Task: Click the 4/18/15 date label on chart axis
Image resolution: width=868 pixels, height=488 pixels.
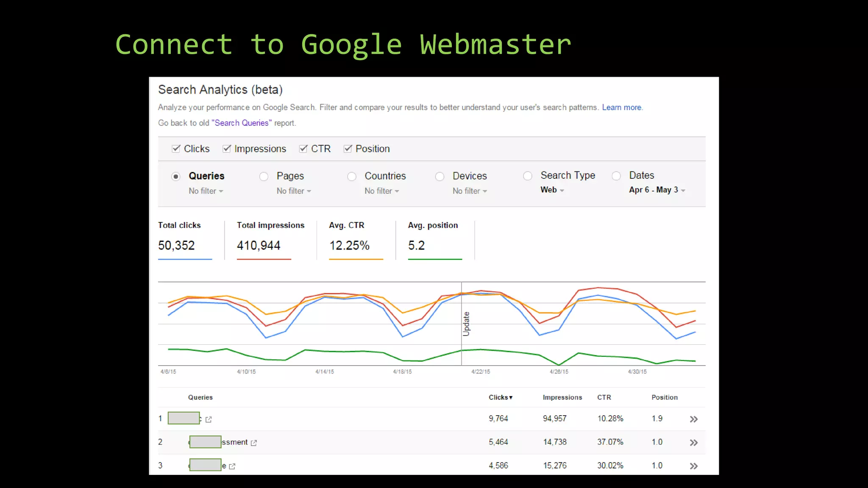Action: click(402, 372)
